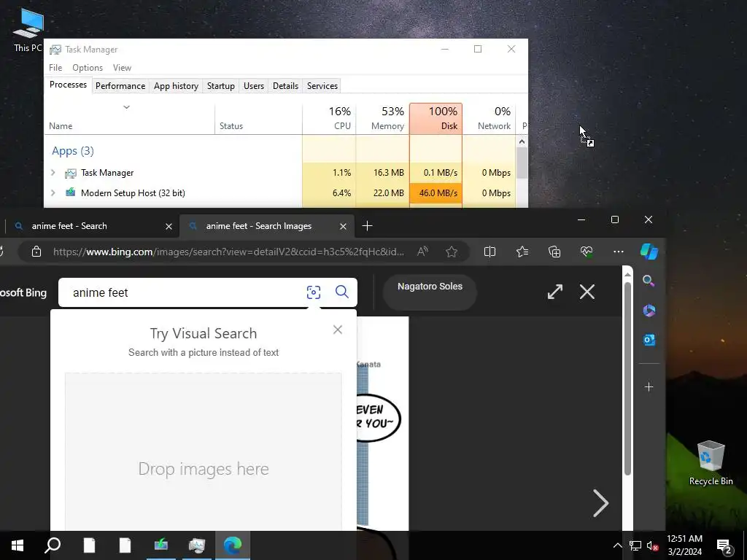Image resolution: width=747 pixels, height=560 pixels.
Task: Click the Microsoft Bing logo
Action: pos(23,292)
